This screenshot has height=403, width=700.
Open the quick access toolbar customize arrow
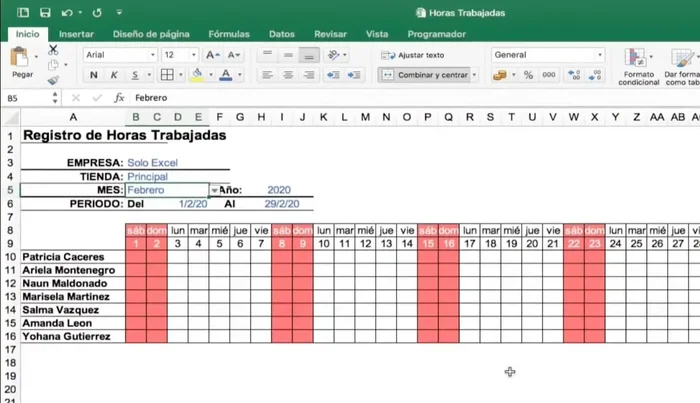click(x=119, y=12)
